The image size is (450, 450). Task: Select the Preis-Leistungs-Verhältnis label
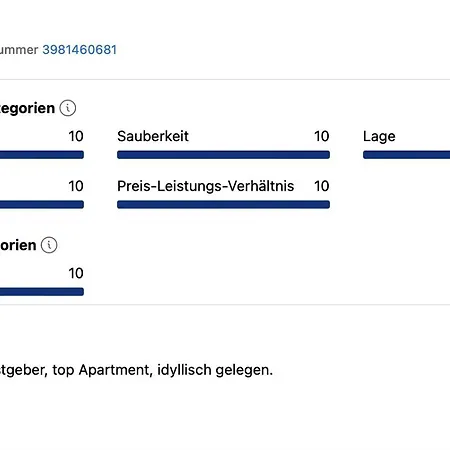click(205, 186)
